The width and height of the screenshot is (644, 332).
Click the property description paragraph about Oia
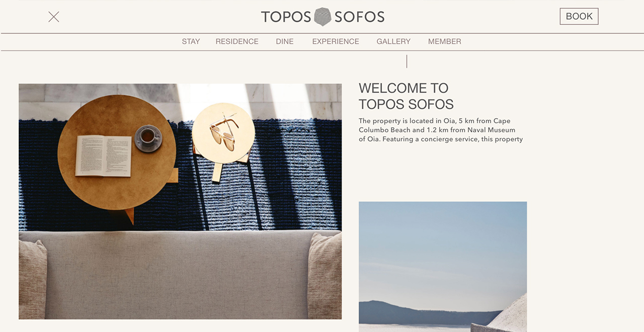[x=441, y=130]
